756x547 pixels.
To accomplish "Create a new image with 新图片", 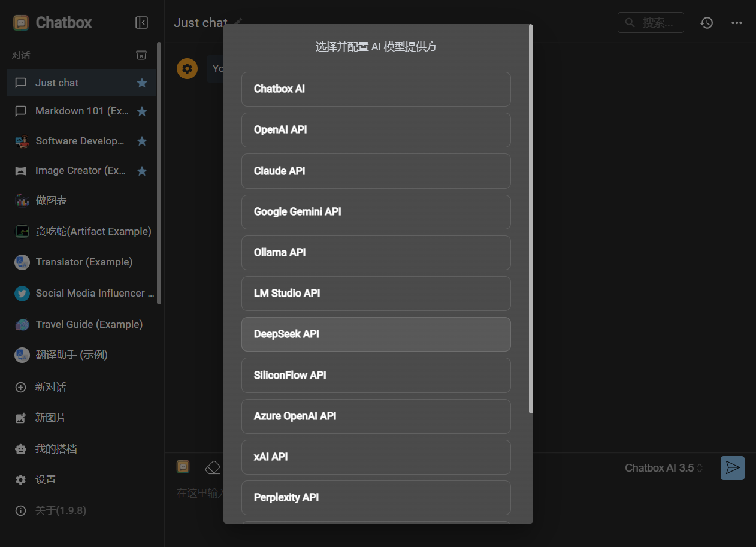I will [x=81, y=418].
